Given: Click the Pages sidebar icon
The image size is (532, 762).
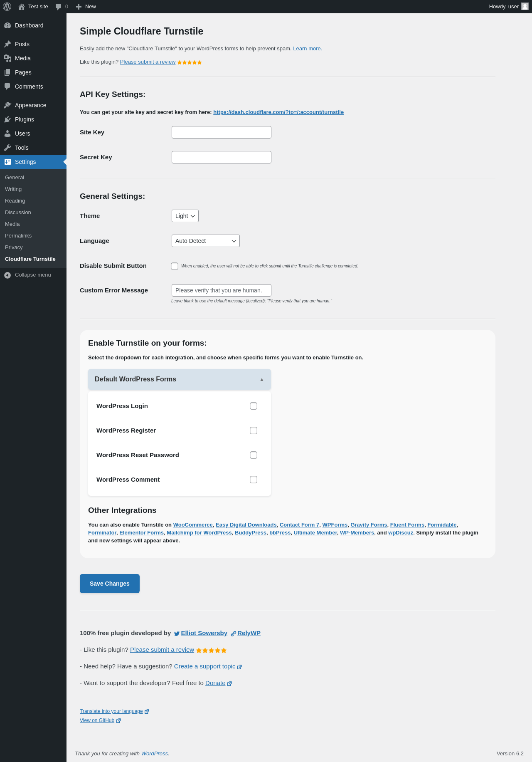Looking at the screenshot, I should 7,72.
